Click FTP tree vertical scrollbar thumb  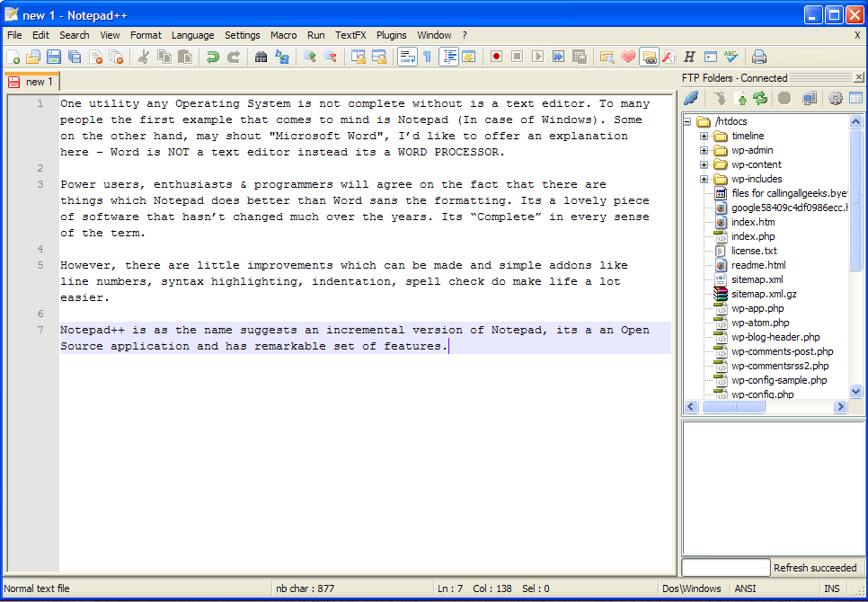point(855,200)
